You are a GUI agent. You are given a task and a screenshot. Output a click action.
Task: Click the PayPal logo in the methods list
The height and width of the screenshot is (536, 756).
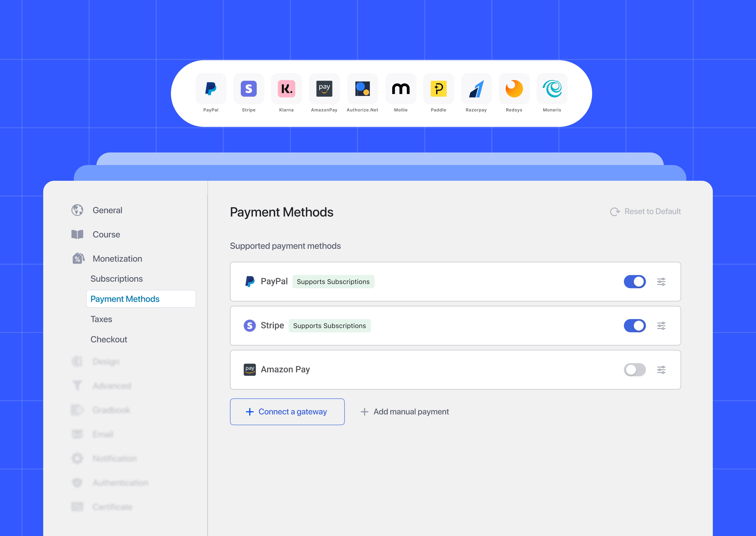[x=249, y=282]
